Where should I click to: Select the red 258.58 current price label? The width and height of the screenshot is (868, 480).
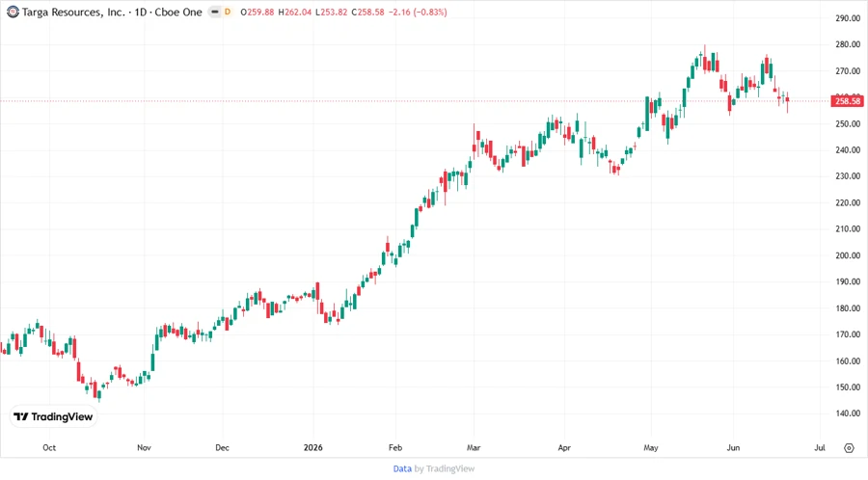click(847, 100)
